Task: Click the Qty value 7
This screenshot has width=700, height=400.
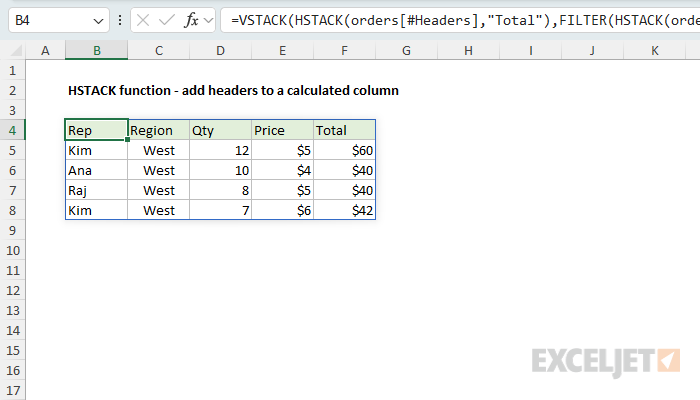Action: (221, 210)
